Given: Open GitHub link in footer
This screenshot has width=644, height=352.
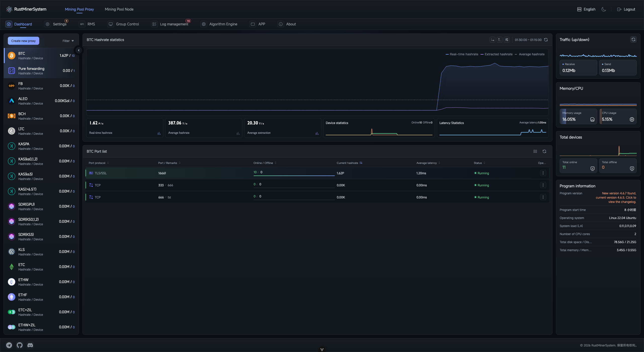Looking at the screenshot, I should pyautogui.click(x=20, y=345).
